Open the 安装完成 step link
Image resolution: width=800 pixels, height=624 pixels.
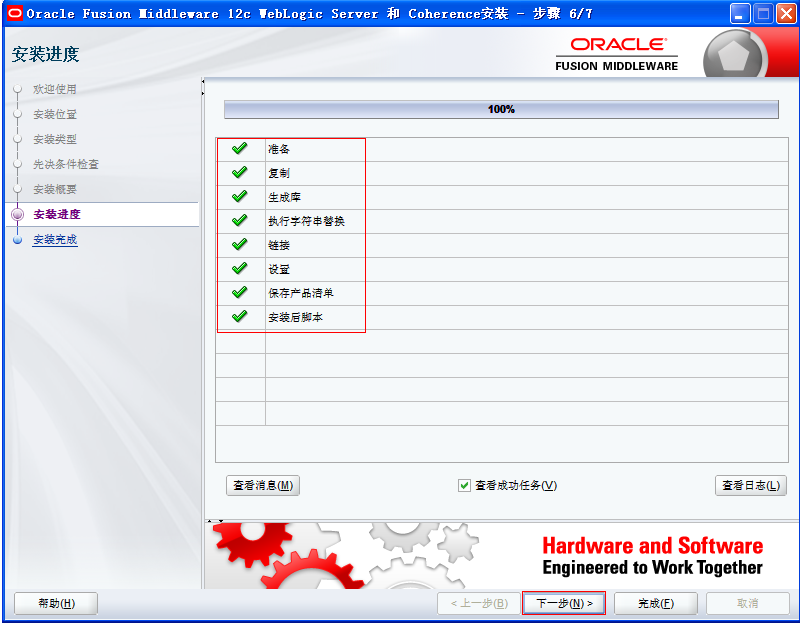tap(55, 239)
